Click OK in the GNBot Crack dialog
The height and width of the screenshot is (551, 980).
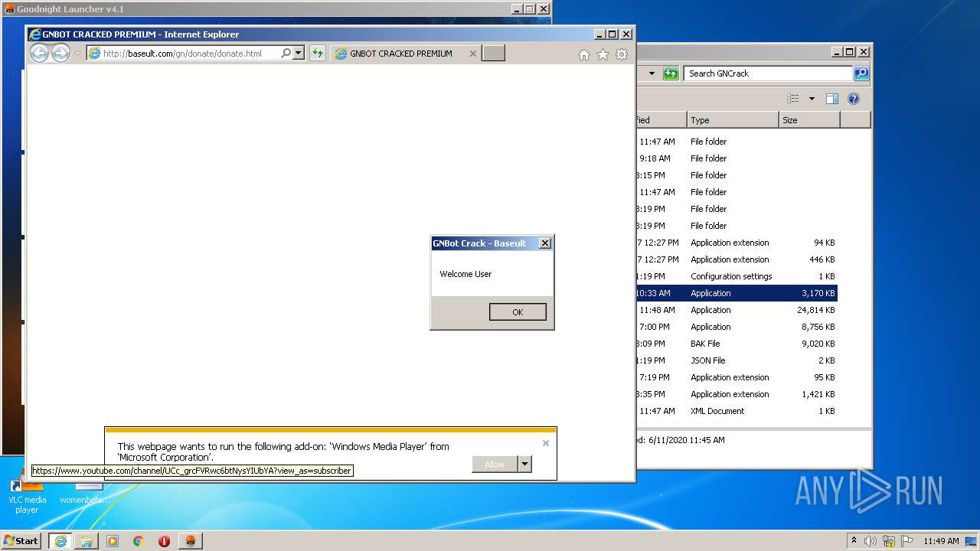pyautogui.click(x=518, y=311)
